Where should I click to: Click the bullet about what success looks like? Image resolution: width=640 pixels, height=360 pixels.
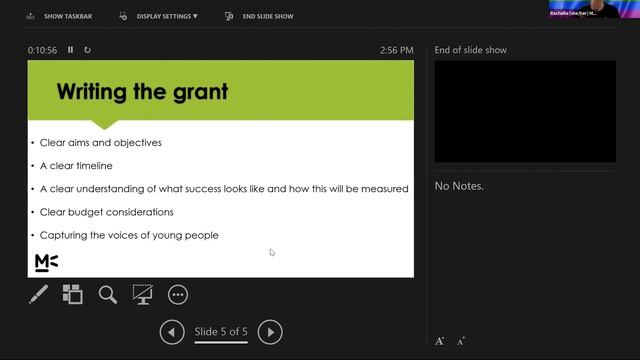(x=224, y=189)
